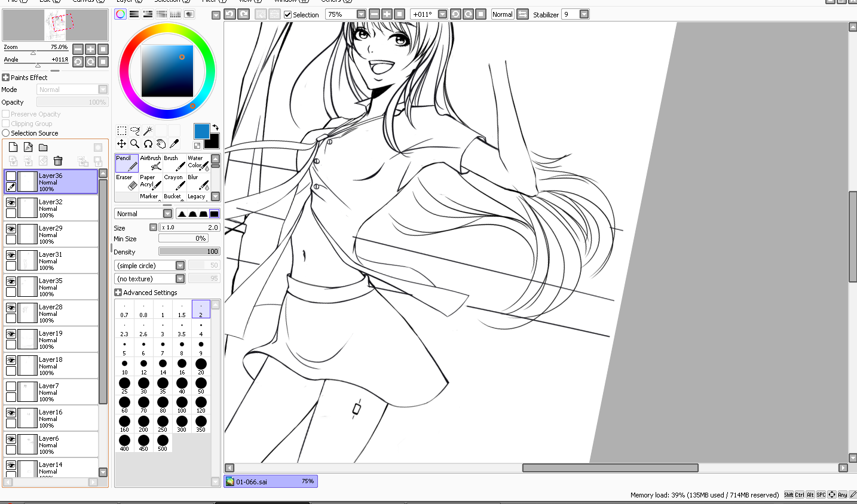Click the Undo arrow in the toolbar
857x504 pixels.
(229, 14)
